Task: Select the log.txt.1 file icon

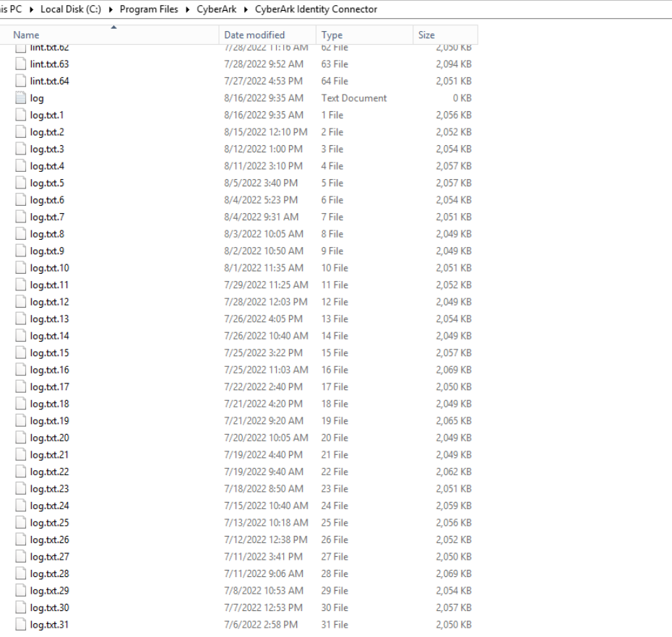Action: (21, 115)
